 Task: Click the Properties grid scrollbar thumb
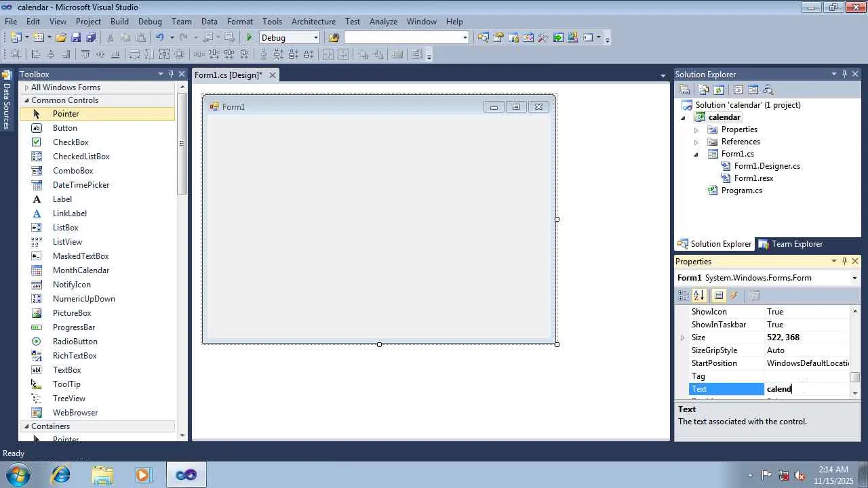[854, 378]
